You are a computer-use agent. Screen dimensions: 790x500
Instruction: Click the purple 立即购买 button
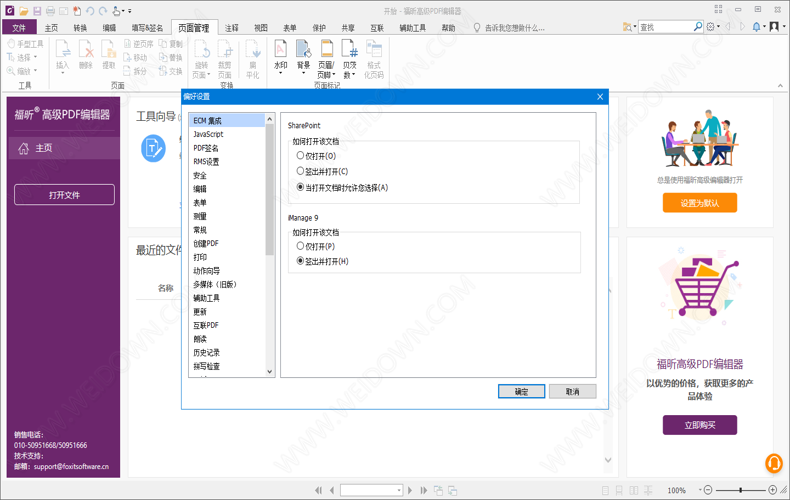click(700, 424)
